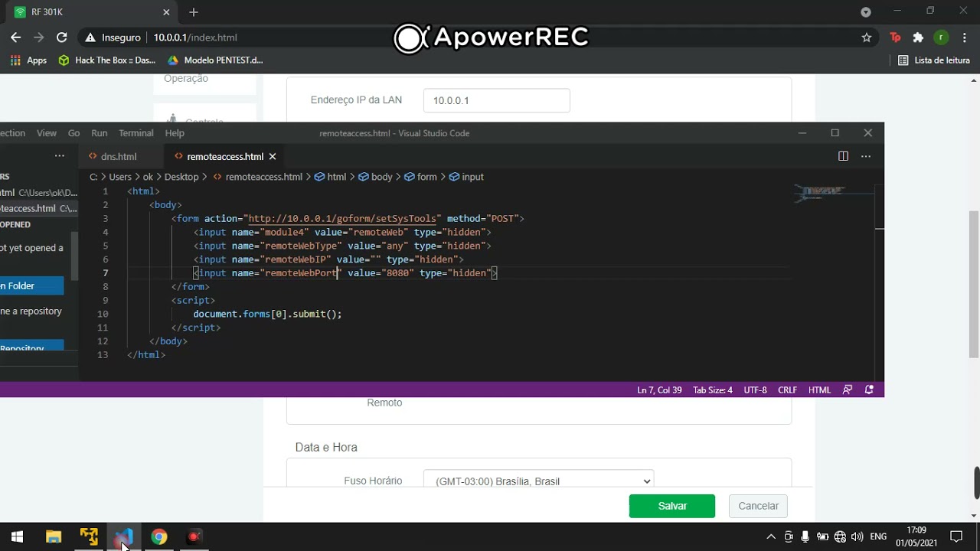Click the input symbol in the breadcrumb
The image size is (980, 551).
(x=466, y=177)
